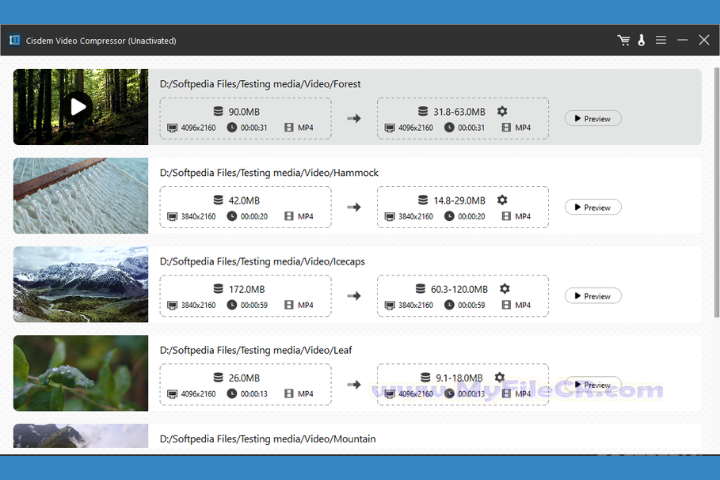
Task: Click the 26.0MB source size value
Action: coord(244,378)
